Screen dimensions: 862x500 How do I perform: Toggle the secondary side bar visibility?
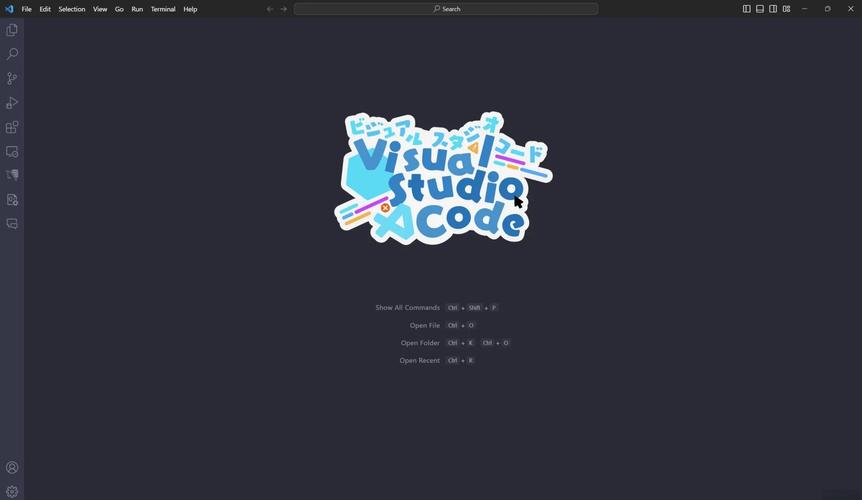point(773,9)
